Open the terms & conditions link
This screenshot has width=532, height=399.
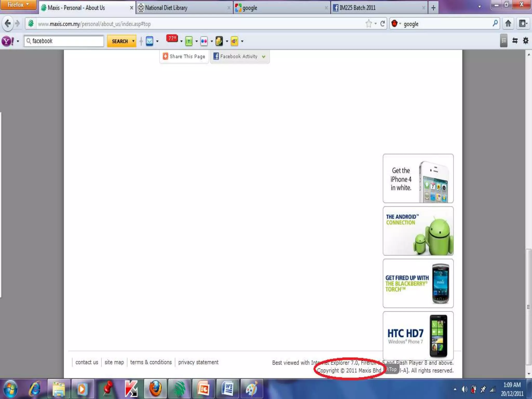(151, 362)
